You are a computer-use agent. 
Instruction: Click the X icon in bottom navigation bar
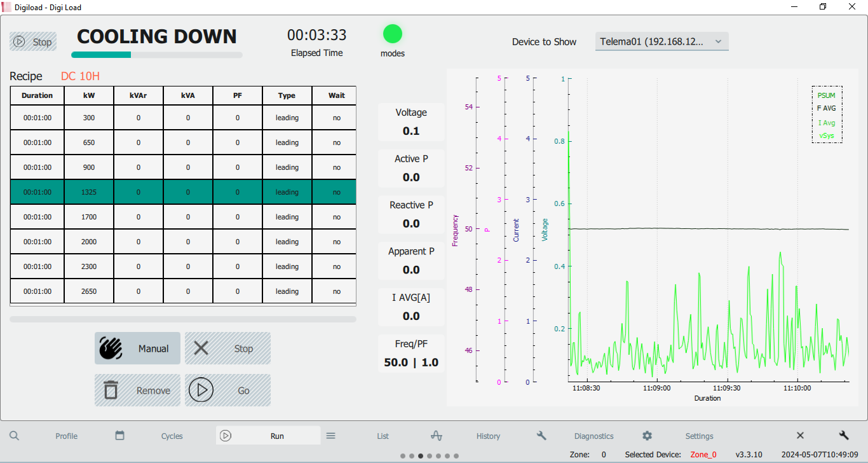[x=800, y=436]
